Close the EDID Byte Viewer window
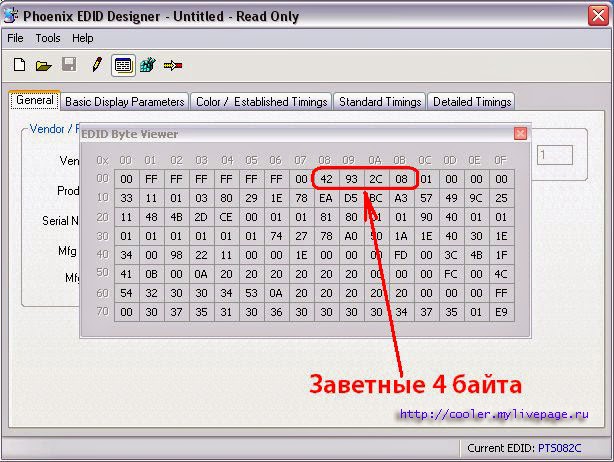 point(520,134)
